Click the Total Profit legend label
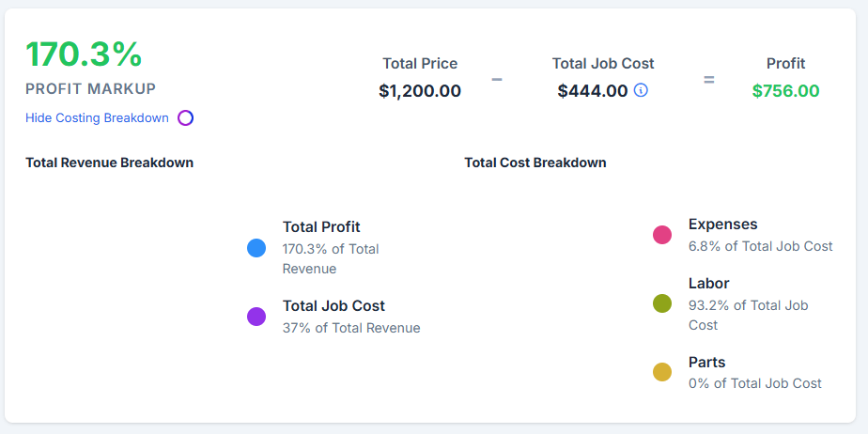 click(x=321, y=227)
